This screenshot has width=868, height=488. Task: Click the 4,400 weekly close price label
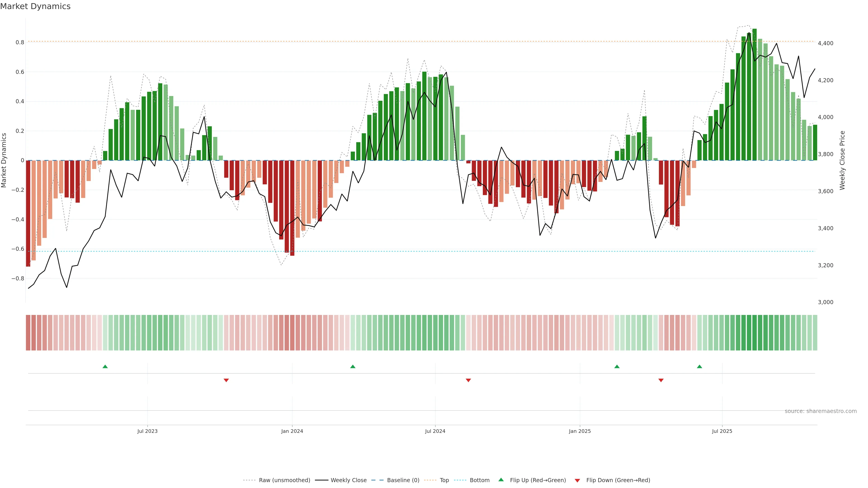coord(826,43)
